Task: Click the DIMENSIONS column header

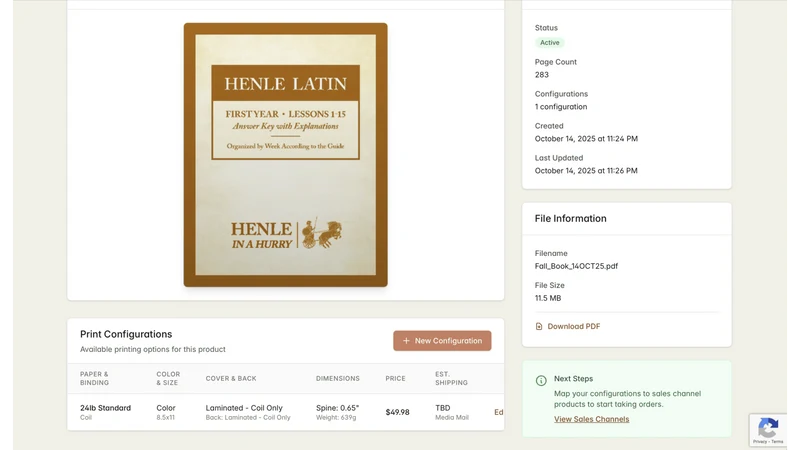Action: click(337, 379)
